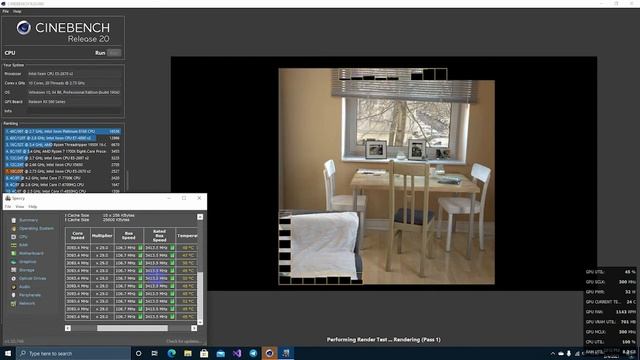
Task: Open Speccy File menu
Action: click(x=8, y=207)
